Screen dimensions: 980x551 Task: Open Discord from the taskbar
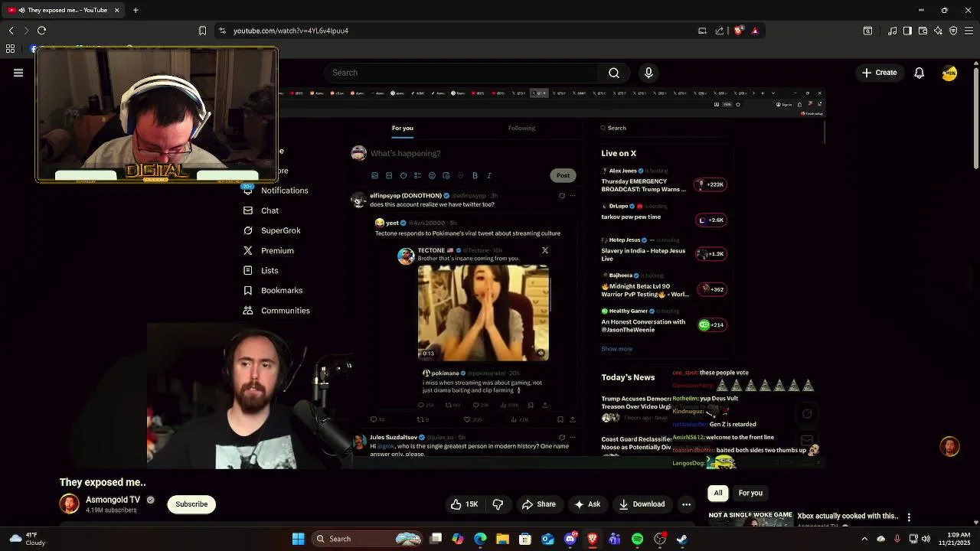(570, 539)
